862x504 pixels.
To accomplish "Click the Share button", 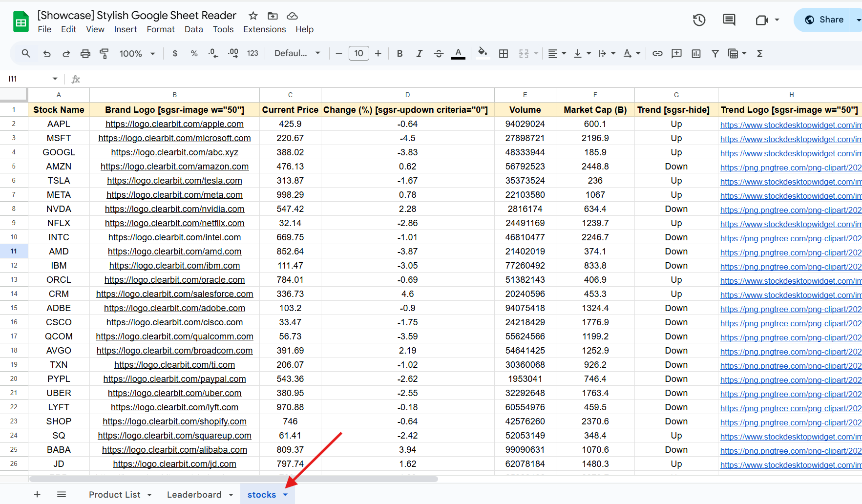I will pos(824,20).
